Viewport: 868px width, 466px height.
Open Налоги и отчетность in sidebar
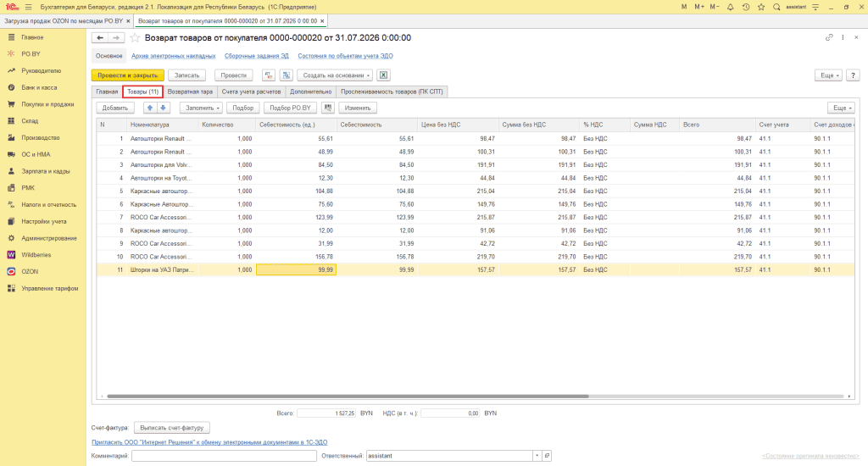click(x=48, y=205)
